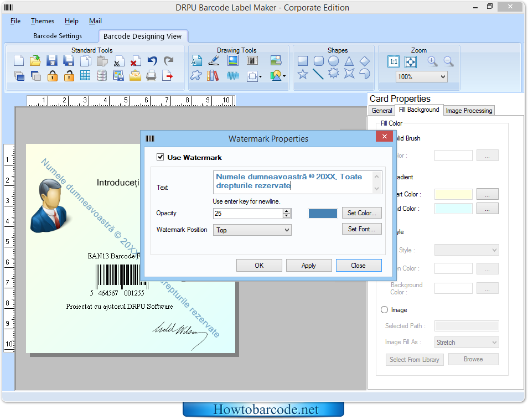Open the Watermark Position dropdown
528x420 pixels.
point(252,230)
